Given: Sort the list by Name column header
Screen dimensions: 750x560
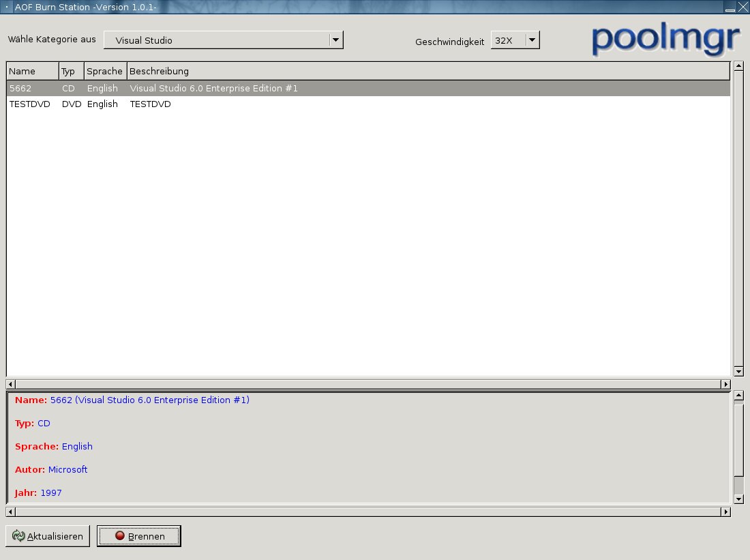Looking at the screenshot, I should [33, 72].
